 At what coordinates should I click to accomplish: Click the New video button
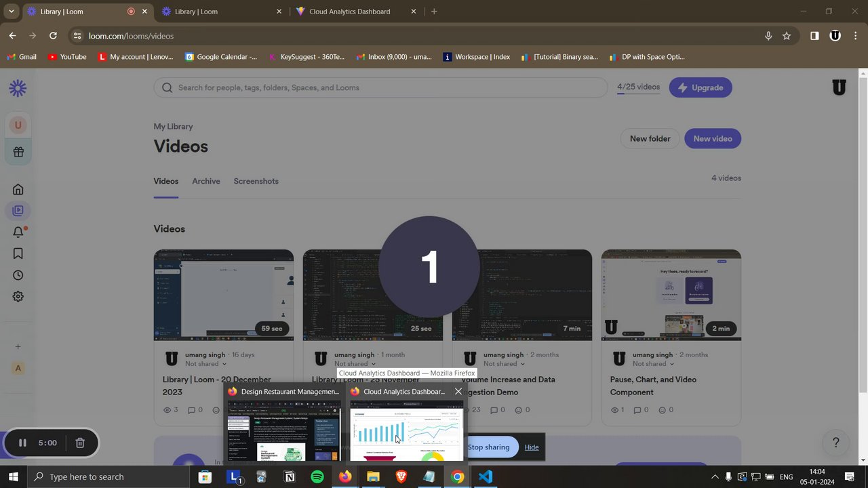[713, 138]
